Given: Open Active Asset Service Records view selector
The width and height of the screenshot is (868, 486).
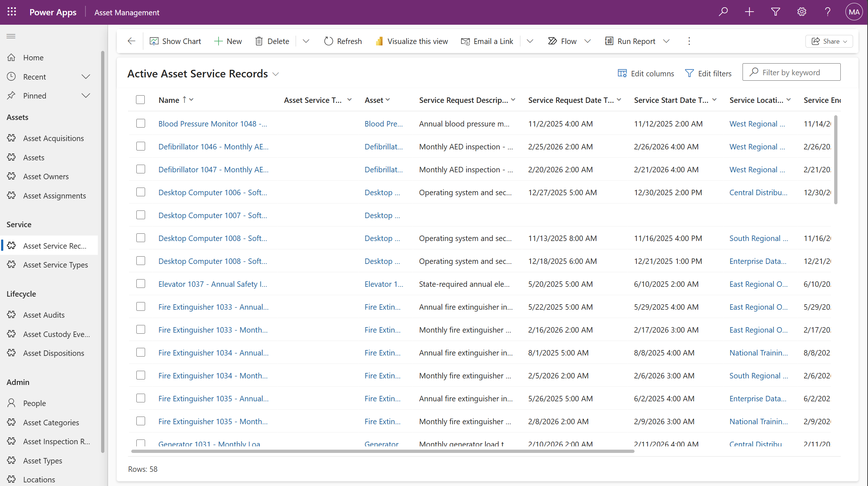Looking at the screenshot, I should click(204, 74).
